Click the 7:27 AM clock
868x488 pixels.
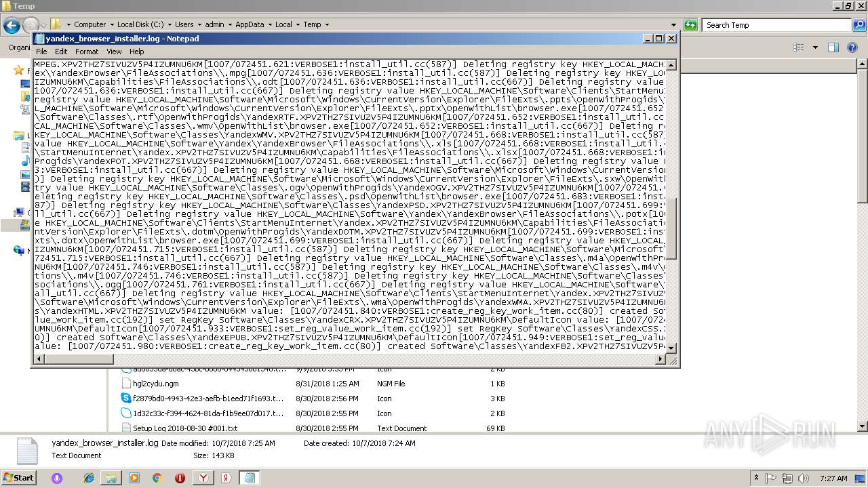tap(833, 478)
